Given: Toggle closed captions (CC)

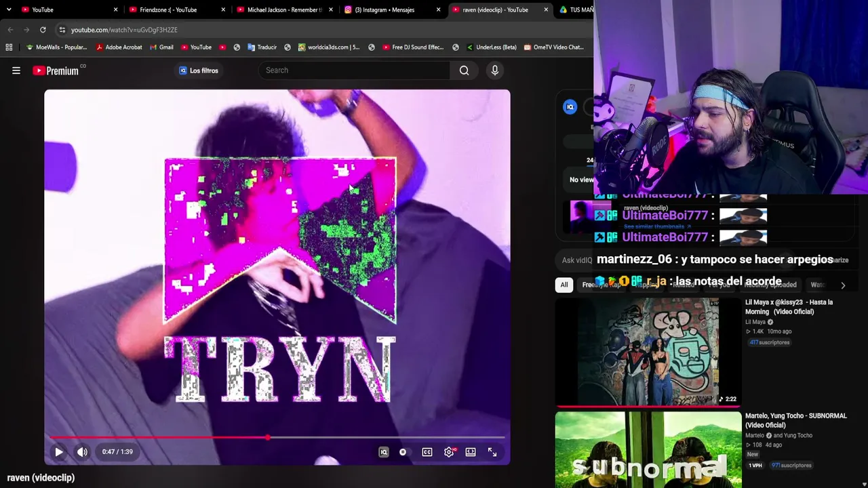Looking at the screenshot, I should 427,452.
